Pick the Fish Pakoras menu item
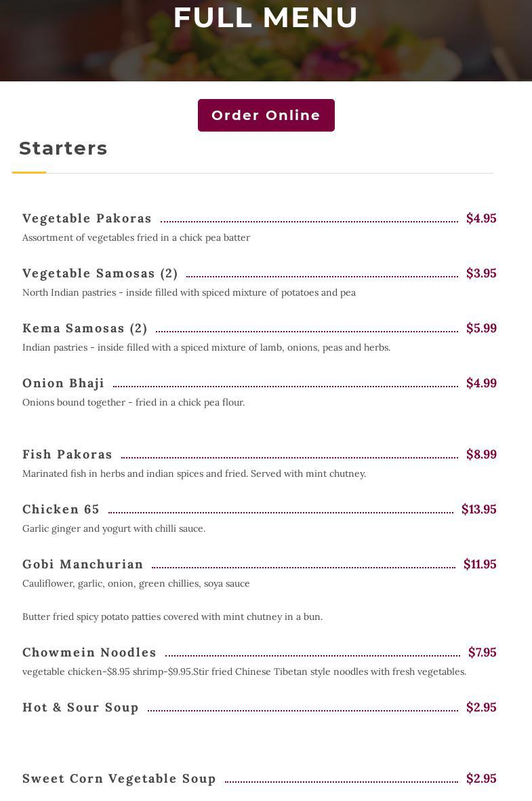The height and width of the screenshot is (801, 532). pos(67,454)
